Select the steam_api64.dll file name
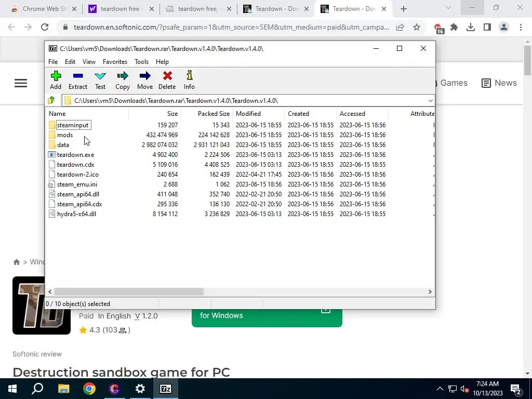This screenshot has width=532, height=399. 78,194
